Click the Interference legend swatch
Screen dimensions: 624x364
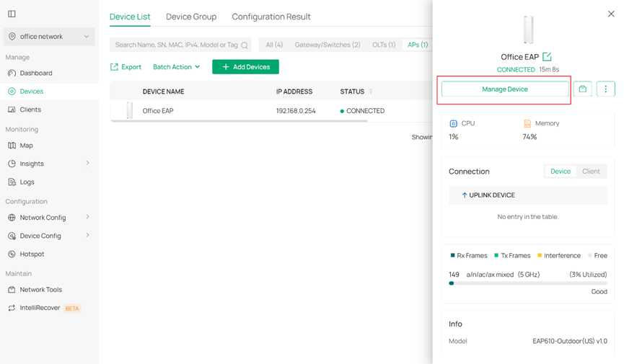click(x=540, y=255)
